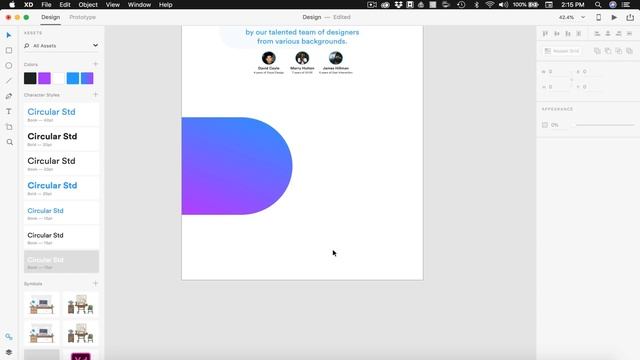Select the Artboard tool

click(x=9, y=127)
